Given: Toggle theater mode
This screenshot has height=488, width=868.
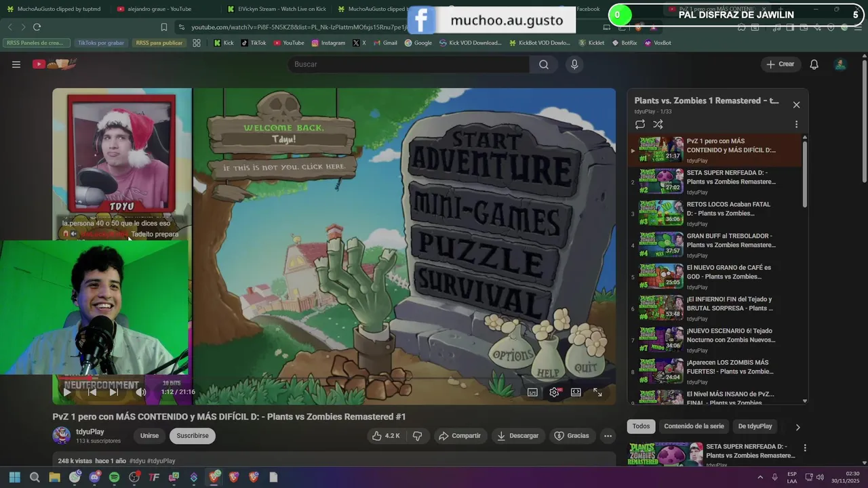Looking at the screenshot, I should (x=576, y=392).
